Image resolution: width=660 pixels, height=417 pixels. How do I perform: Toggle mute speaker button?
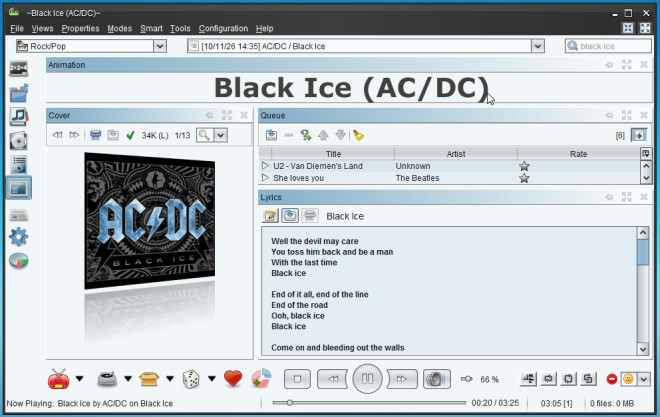point(436,379)
